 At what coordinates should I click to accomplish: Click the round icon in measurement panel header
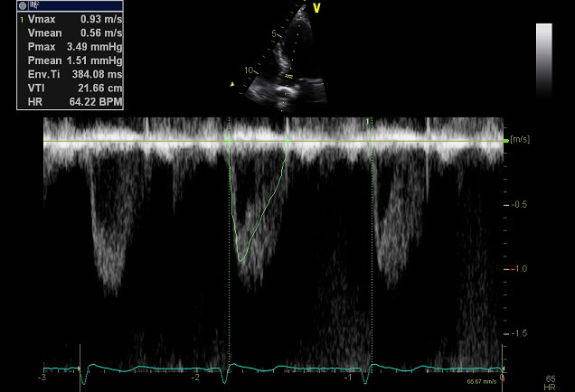click(23, 5)
